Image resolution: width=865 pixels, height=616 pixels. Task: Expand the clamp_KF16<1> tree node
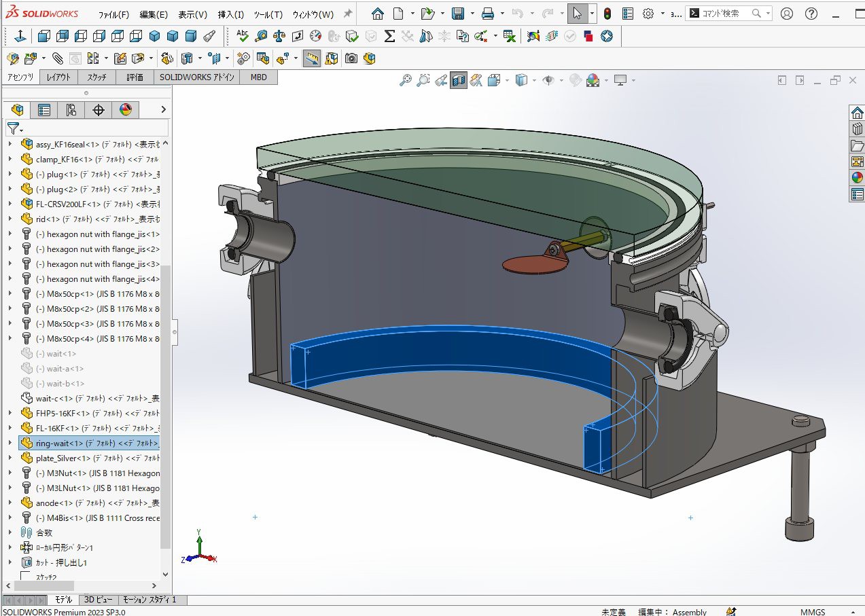(10, 160)
